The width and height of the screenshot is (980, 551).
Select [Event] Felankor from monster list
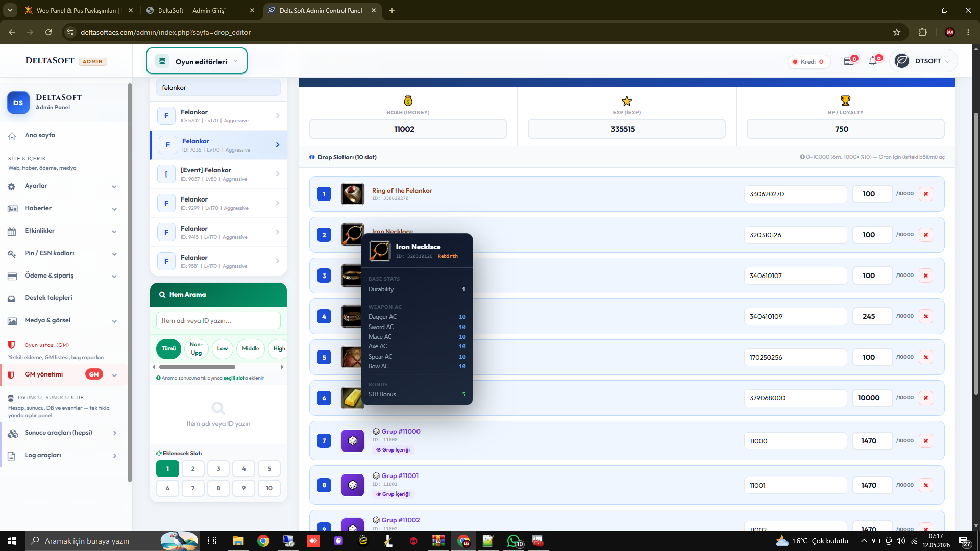[218, 174]
